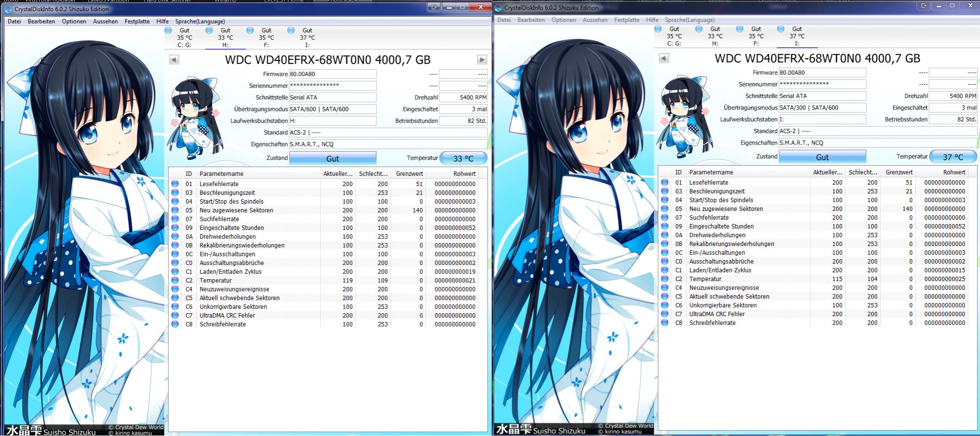Select drive I: tab in left window

tap(307, 38)
